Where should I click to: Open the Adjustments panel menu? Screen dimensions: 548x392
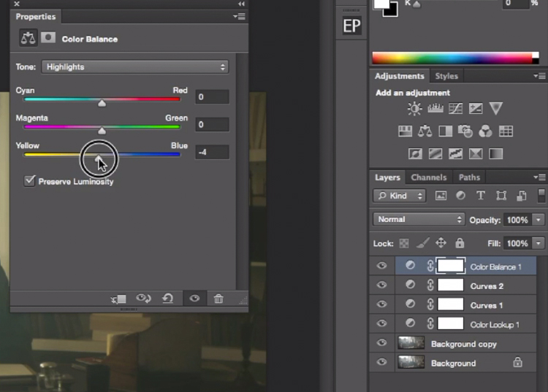pos(540,76)
